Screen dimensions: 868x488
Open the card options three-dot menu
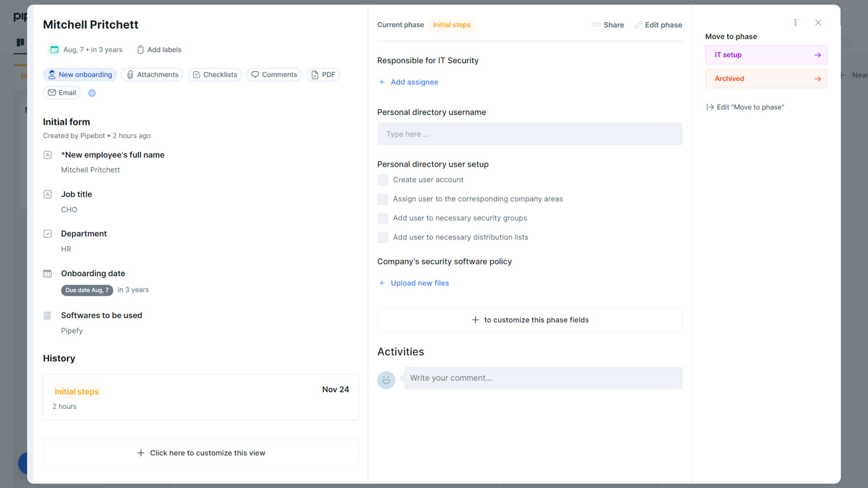click(x=796, y=23)
